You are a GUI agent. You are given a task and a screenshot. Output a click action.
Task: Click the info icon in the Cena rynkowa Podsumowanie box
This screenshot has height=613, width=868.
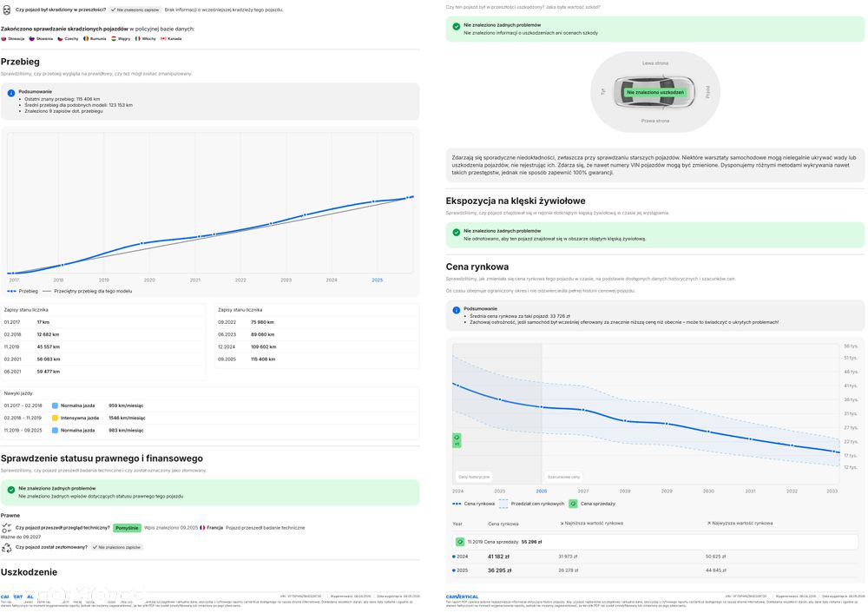pos(457,310)
